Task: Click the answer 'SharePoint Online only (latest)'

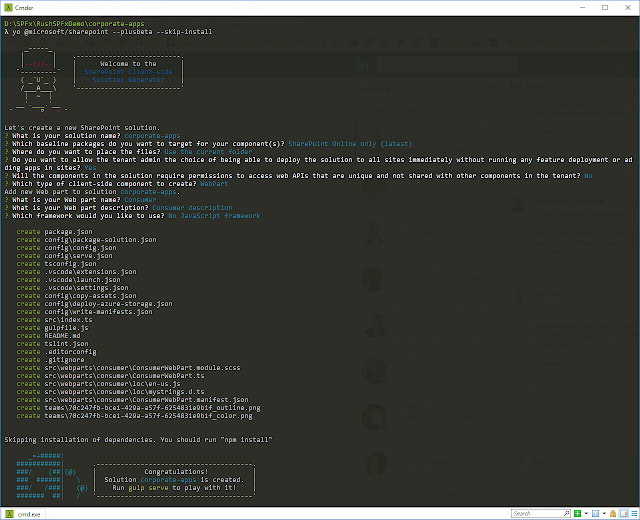Action: point(350,144)
